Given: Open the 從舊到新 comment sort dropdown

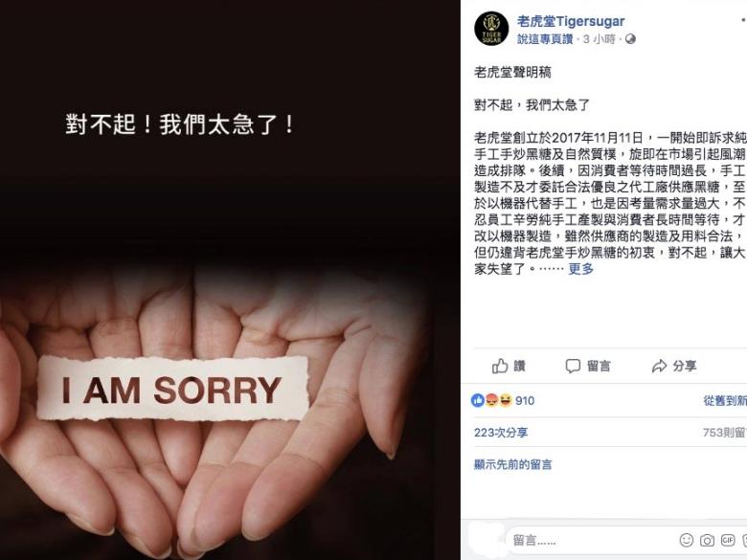Looking at the screenshot, I should coord(725,401).
